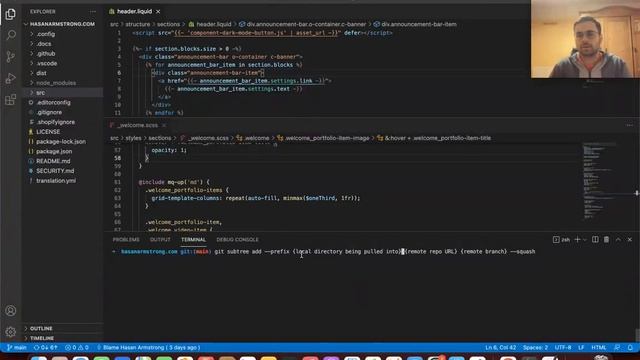Open .gitignore file
640x360 pixels.
(62, 112)
